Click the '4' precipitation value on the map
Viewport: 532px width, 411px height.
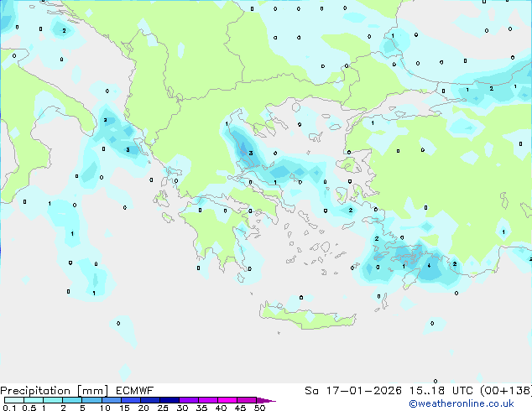pyautogui.click(x=429, y=266)
